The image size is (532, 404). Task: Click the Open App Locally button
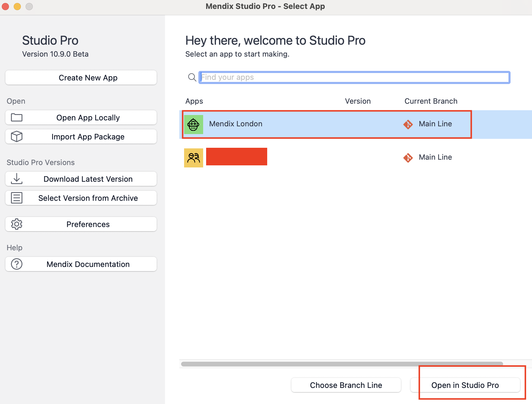point(81,118)
